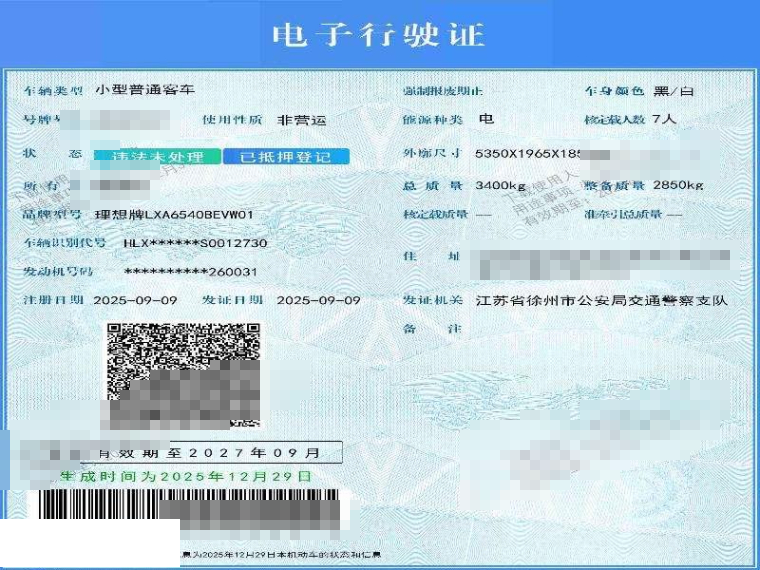
Task: Click the 黑/白 body color value
Action: [673, 91]
